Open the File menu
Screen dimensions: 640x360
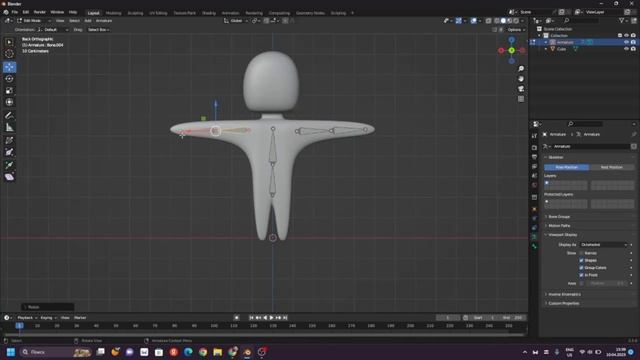pyautogui.click(x=15, y=12)
